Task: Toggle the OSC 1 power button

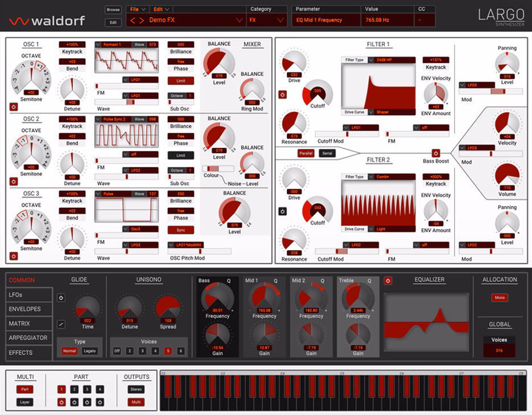Action: point(14,107)
